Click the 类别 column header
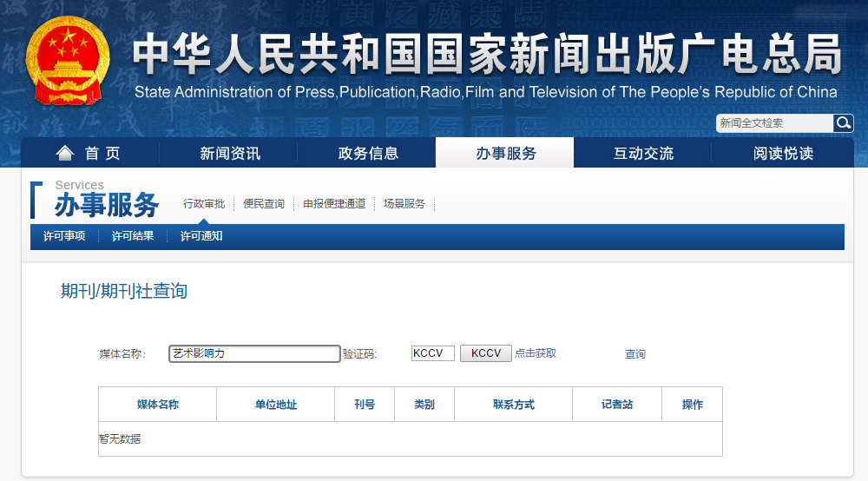The width and height of the screenshot is (868, 481). tap(424, 405)
